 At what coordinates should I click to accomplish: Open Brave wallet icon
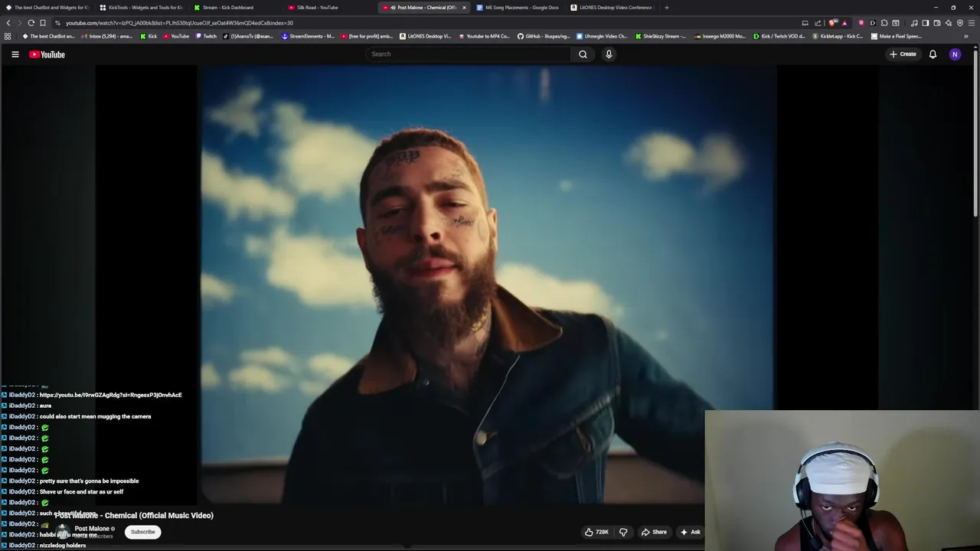[937, 23]
